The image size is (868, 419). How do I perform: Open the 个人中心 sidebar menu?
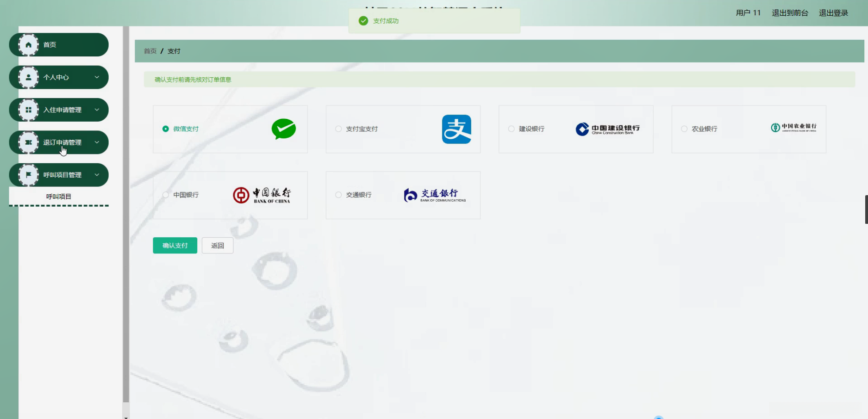click(59, 77)
